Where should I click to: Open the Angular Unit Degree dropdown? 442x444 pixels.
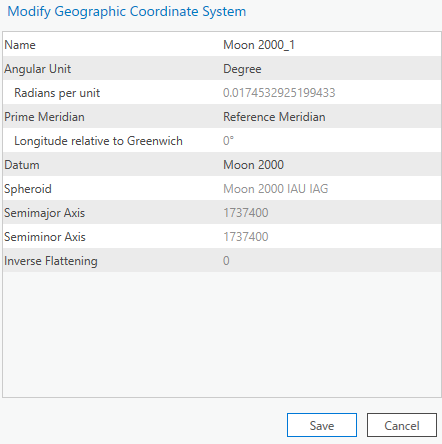point(331,69)
